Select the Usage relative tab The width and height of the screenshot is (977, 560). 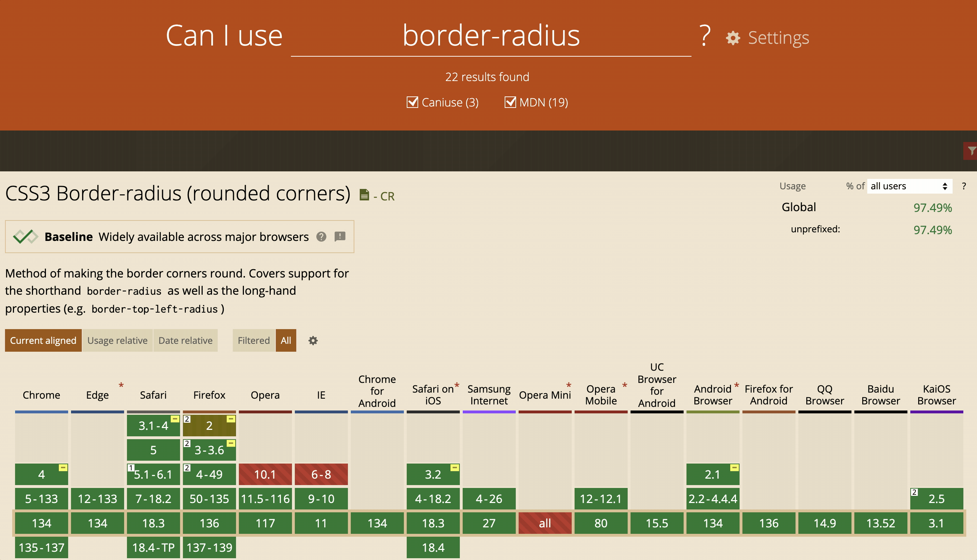pyautogui.click(x=117, y=340)
